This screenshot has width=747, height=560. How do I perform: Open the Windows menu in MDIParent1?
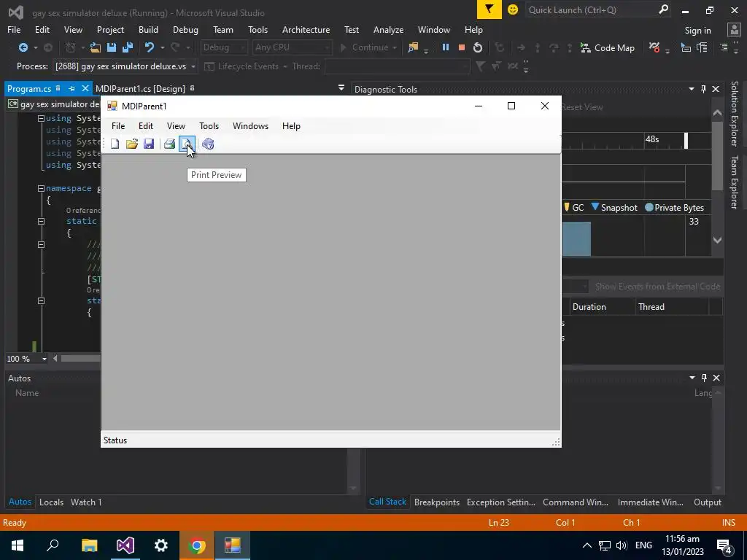pos(251,126)
